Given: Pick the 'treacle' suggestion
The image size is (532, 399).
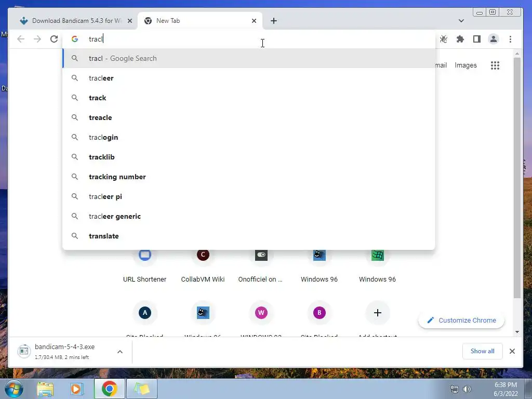Looking at the screenshot, I should point(249,117).
